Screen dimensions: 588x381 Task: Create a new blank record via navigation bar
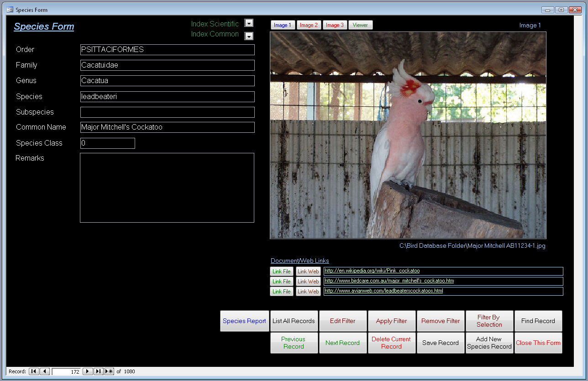[109, 371]
